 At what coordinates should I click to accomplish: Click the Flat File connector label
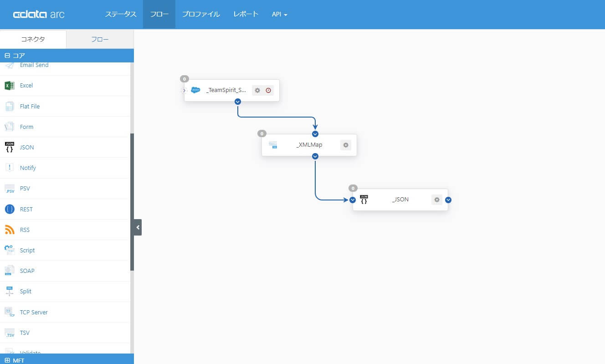pos(30,106)
